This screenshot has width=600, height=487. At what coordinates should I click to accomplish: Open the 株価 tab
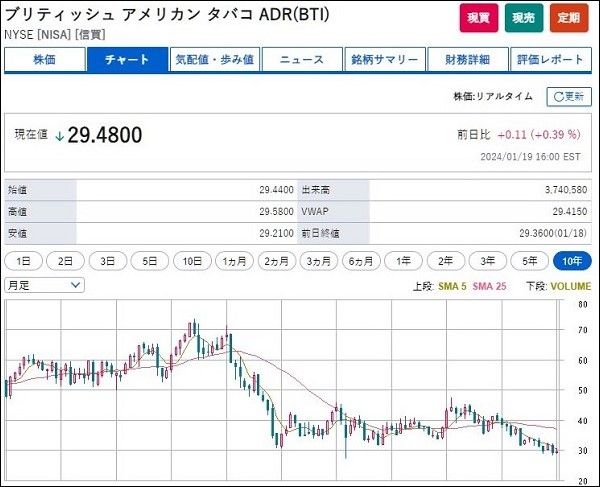[x=45, y=60]
